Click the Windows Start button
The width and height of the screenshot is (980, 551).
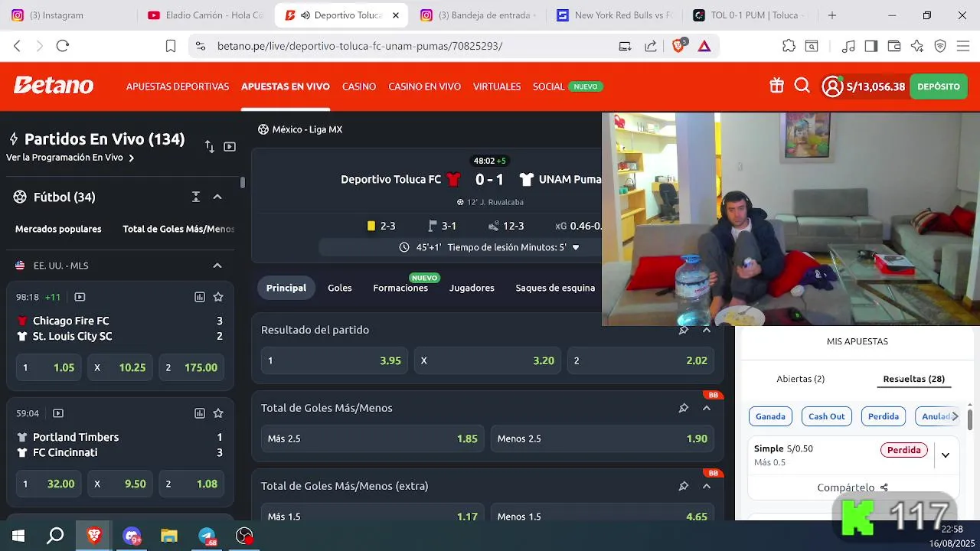click(x=18, y=536)
